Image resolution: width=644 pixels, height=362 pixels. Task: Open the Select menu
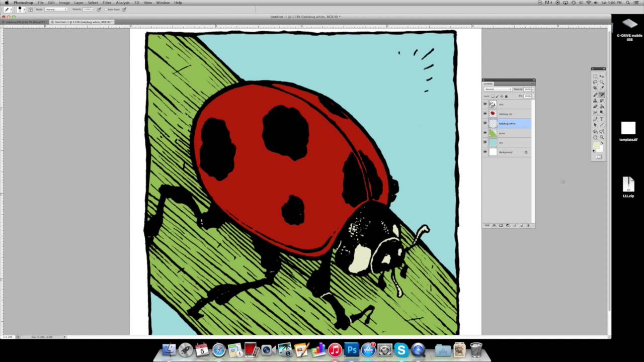tap(93, 3)
